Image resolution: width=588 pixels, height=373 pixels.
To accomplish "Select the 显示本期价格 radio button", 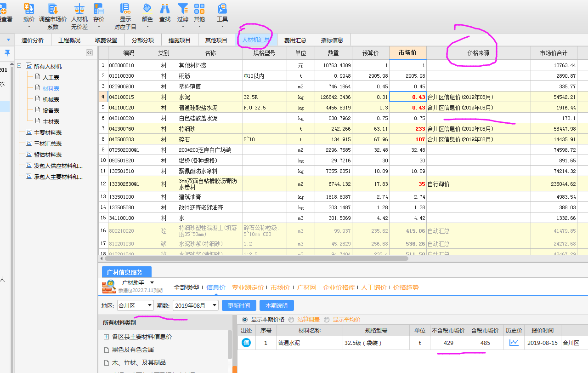I will click(x=244, y=319).
